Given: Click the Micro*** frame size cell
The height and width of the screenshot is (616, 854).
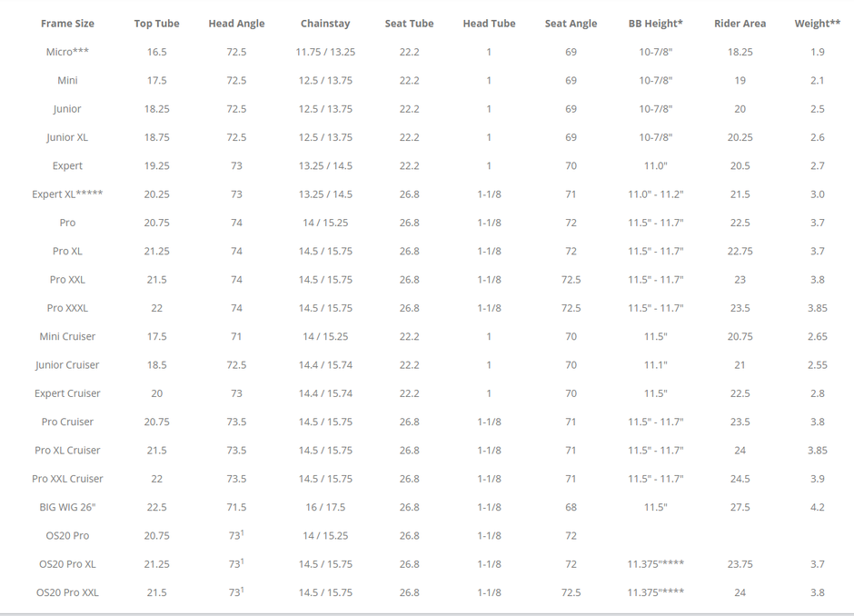Looking at the screenshot, I should coord(67,52).
